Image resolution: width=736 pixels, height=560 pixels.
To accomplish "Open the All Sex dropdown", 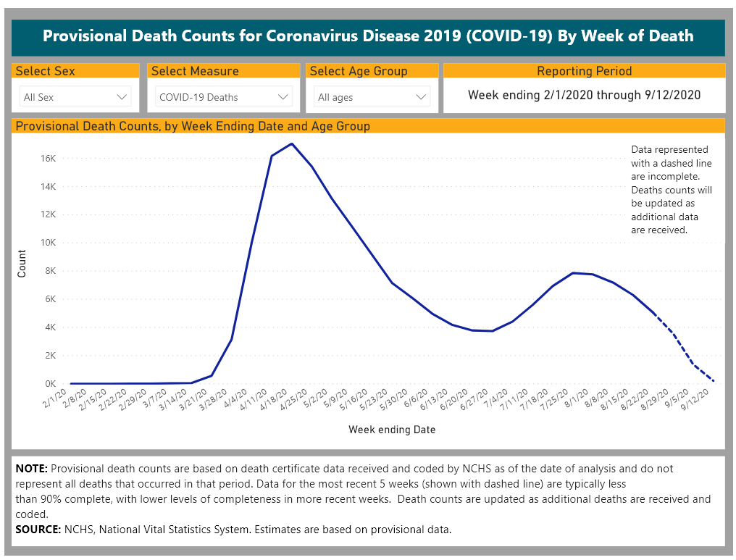I will coord(75,97).
